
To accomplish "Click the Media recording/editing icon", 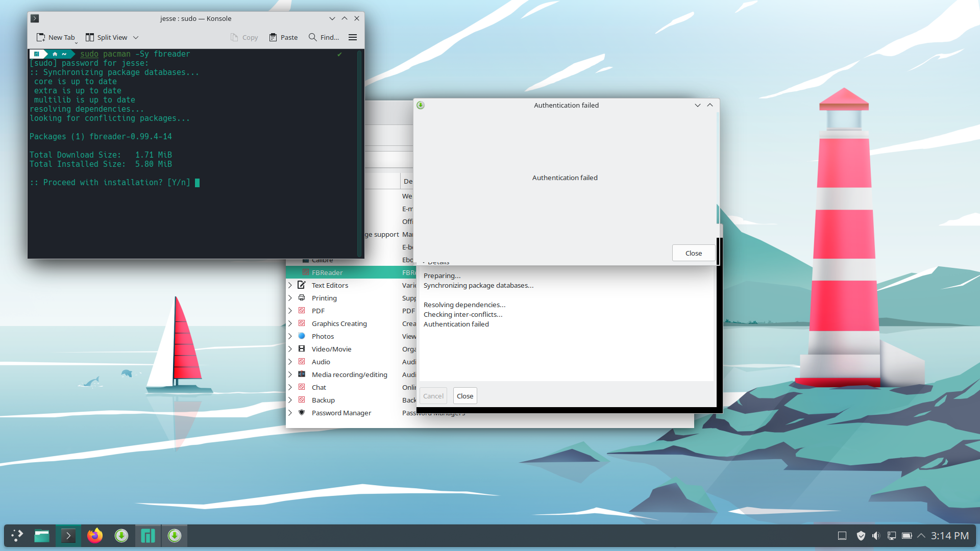I will tap(302, 374).
